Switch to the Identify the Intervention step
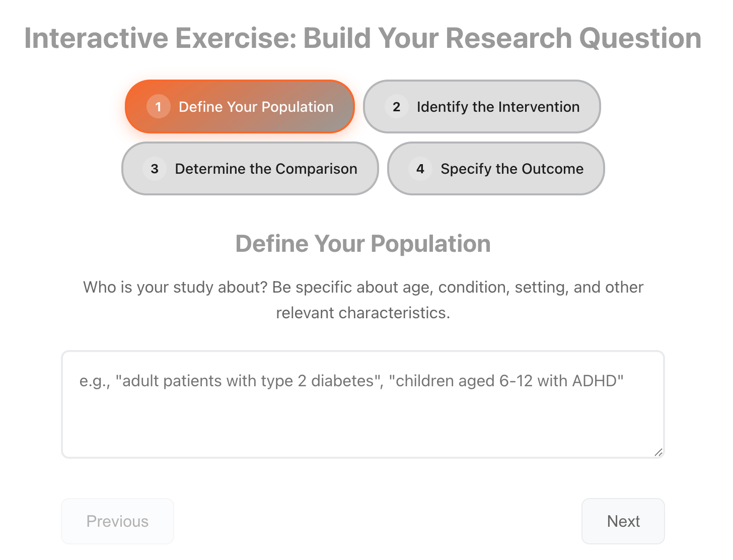 [482, 107]
